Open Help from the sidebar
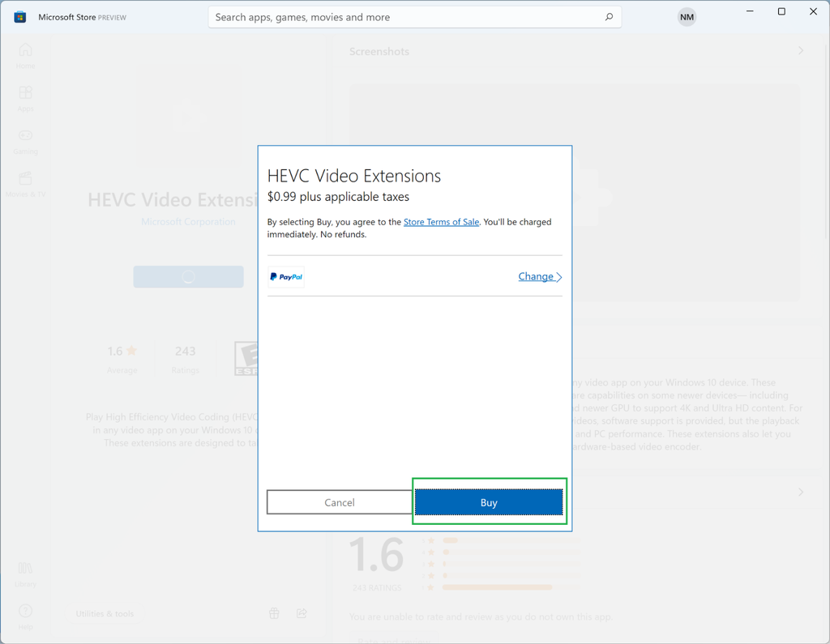The width and height of the screenshot is (830, 644). pos(25,614)
